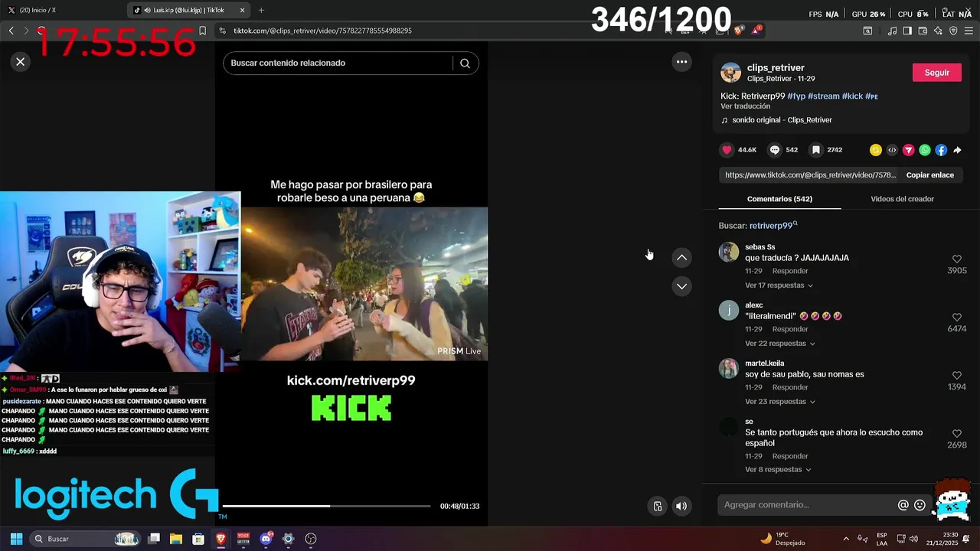Screen dimensions: 980x551
Task: Click the Seguir follow button
Action: [x=937, y=73]
